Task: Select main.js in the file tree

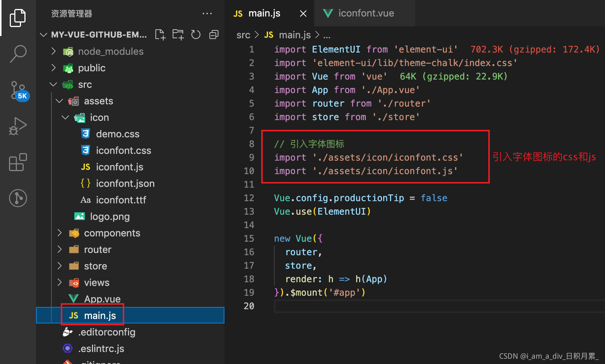Action: click(130, 316)
